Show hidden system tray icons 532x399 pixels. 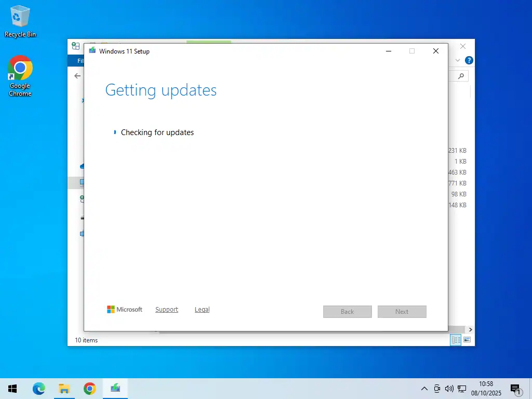tap(424, 389)
